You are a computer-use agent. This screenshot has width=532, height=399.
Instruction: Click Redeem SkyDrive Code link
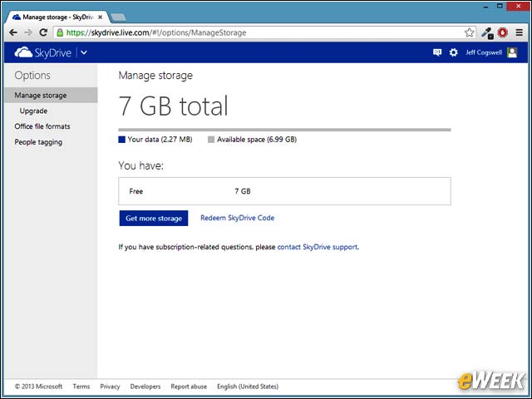tap(237, 218)
